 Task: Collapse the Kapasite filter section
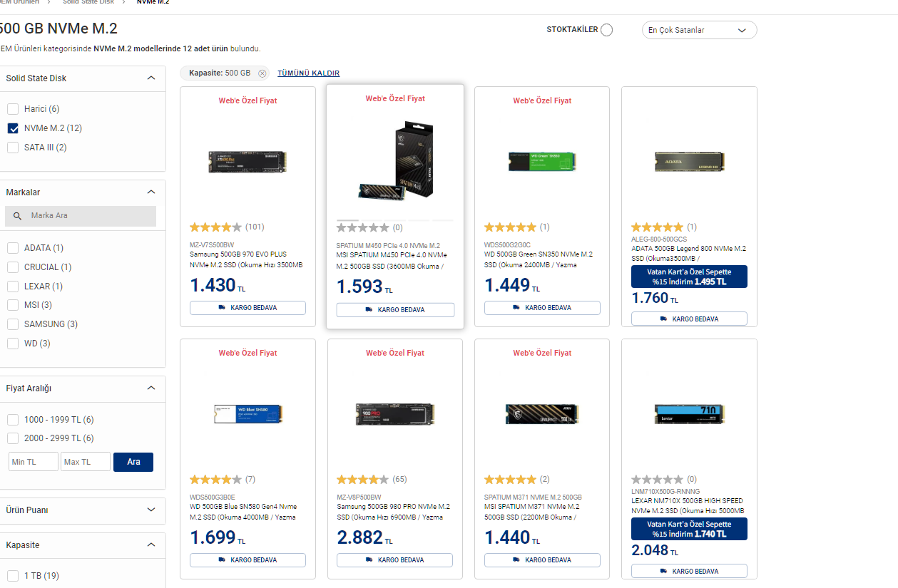tap(150, 545)
